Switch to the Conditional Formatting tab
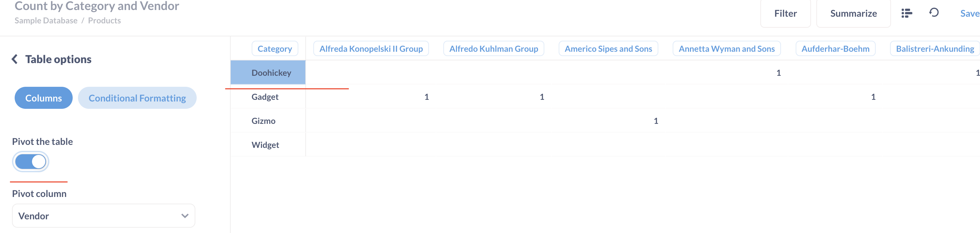This screenshot has width=980, height=233. coord(137,98)
